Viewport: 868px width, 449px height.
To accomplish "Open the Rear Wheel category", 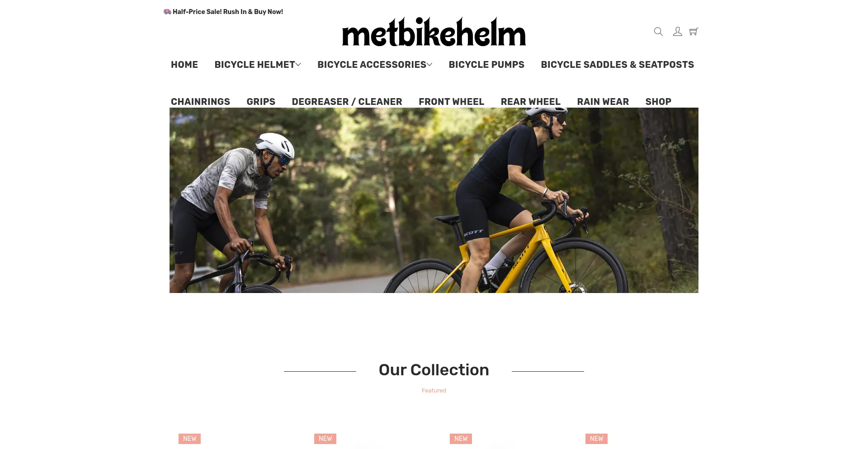I will coord(530,102).
